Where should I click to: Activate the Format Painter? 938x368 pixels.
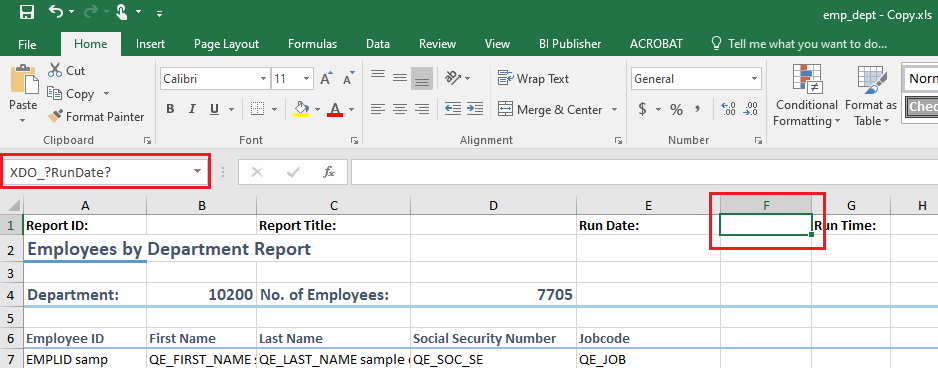(96, 117)
